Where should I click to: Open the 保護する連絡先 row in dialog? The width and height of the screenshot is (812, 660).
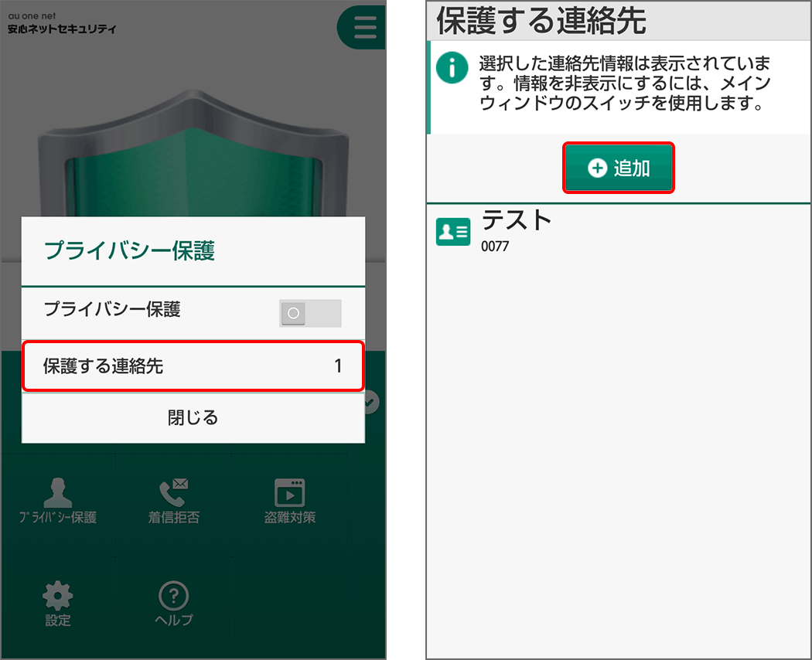(193, 366)
